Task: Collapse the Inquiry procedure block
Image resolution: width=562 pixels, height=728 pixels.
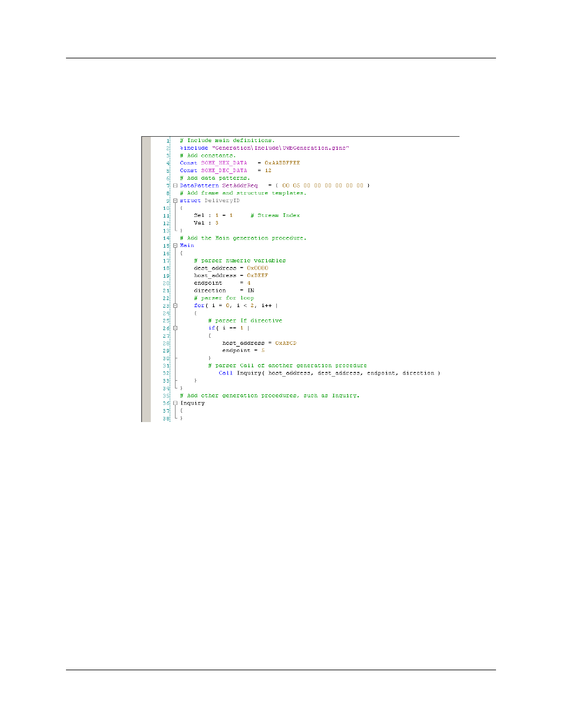Action: pos(175,403)
